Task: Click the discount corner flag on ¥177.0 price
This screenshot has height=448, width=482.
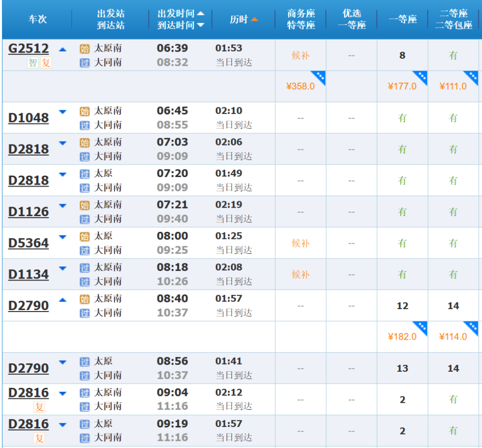Action: pyautogui.click(x=422, y=76)
